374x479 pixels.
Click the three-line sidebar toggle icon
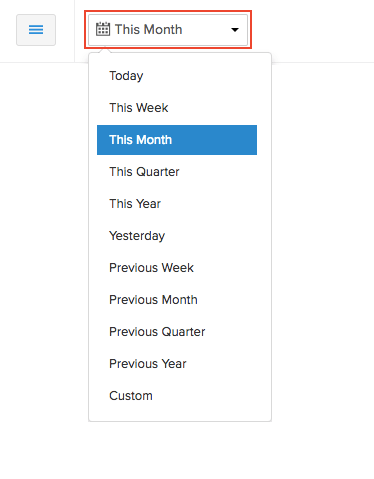click(x=36, y=30)
